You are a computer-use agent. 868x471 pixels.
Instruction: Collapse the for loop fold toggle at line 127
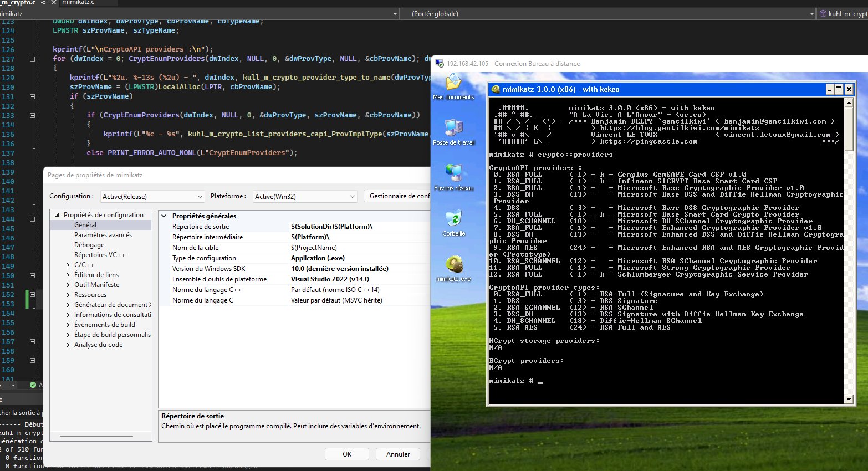(32, 59)
